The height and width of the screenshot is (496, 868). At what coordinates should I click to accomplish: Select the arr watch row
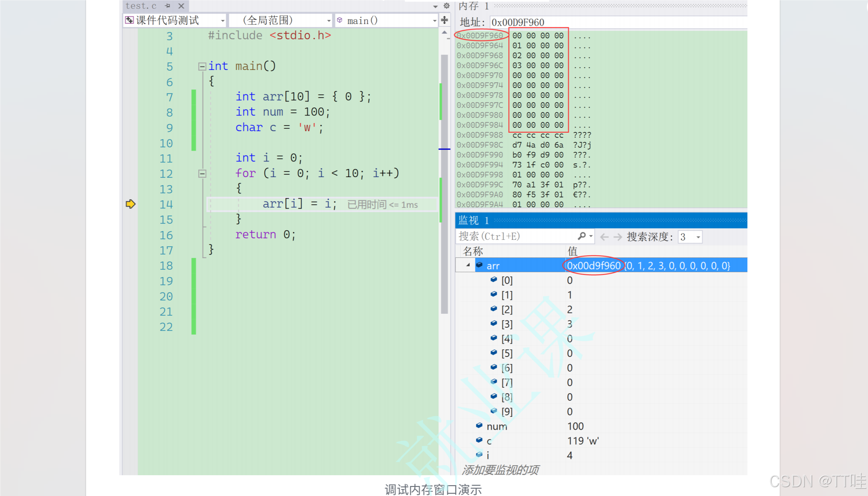[601, 266]
